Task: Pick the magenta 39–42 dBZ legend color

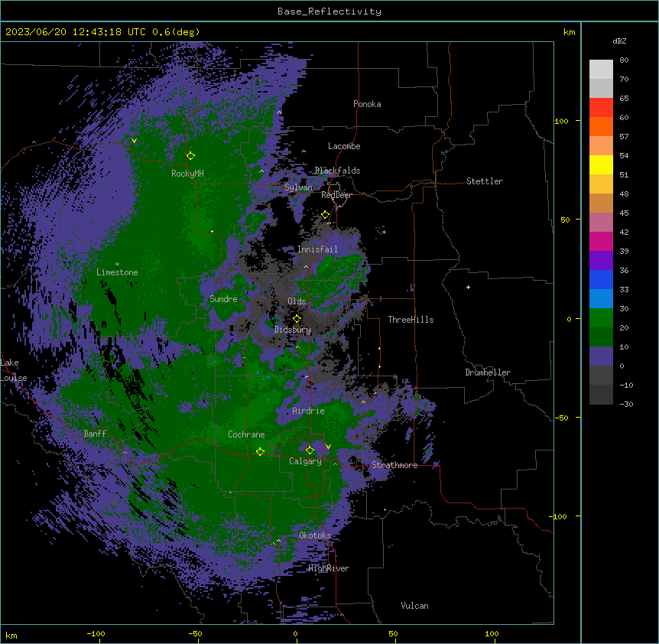Action: coord(601,241)
